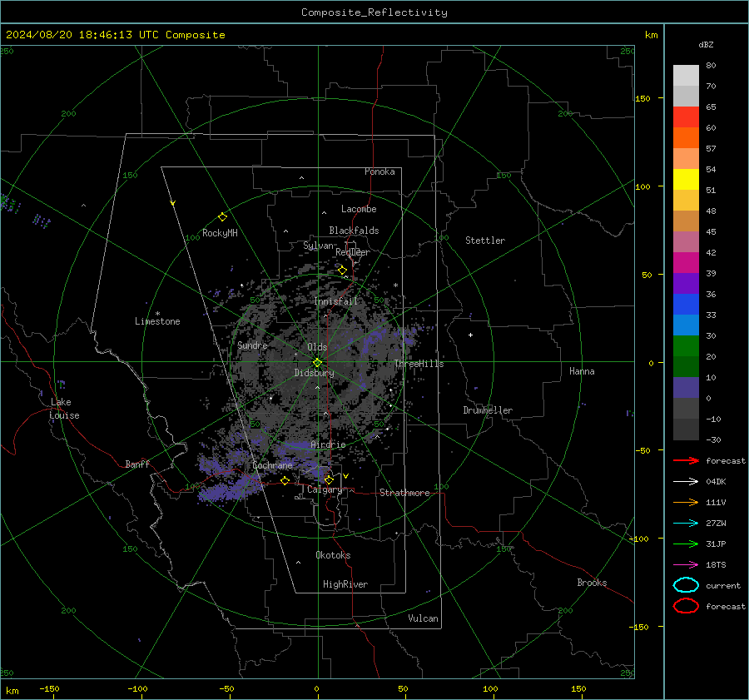Viewport: 749px width, 700px height.
Task: Click the Sundre label
Action: [x=252, y=345]
